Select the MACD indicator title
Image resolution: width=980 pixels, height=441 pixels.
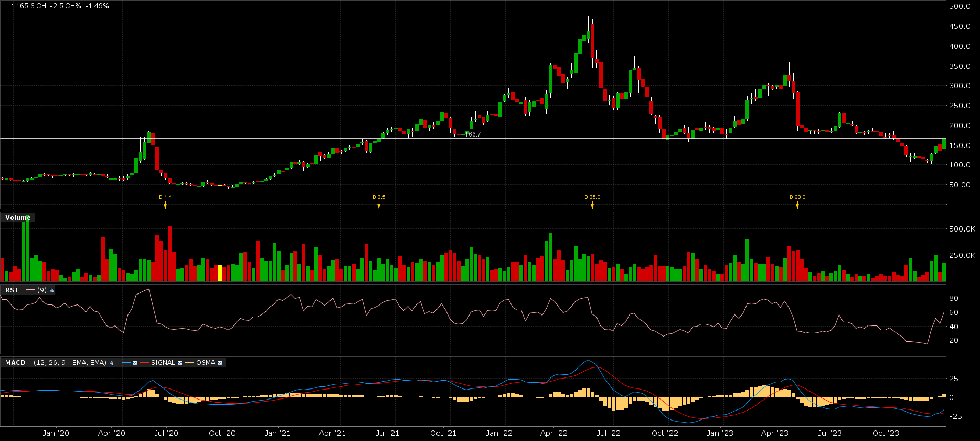pyautogui.click(x=15, y=363)
